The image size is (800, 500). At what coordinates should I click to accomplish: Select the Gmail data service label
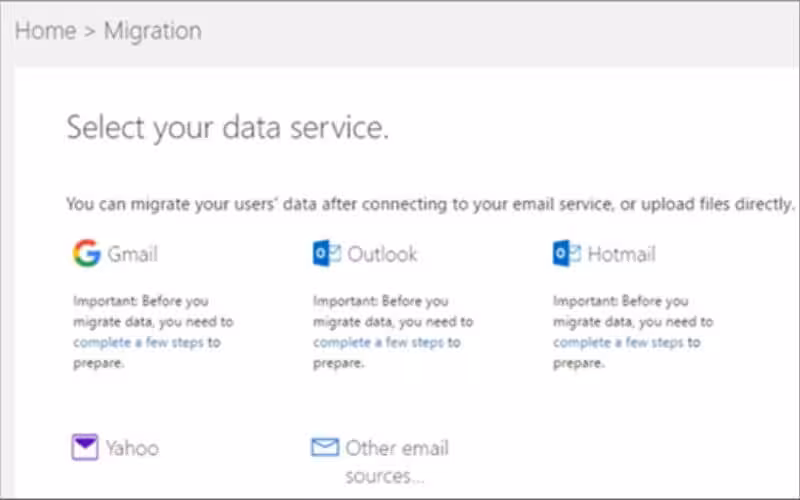[x=132, y=254]
